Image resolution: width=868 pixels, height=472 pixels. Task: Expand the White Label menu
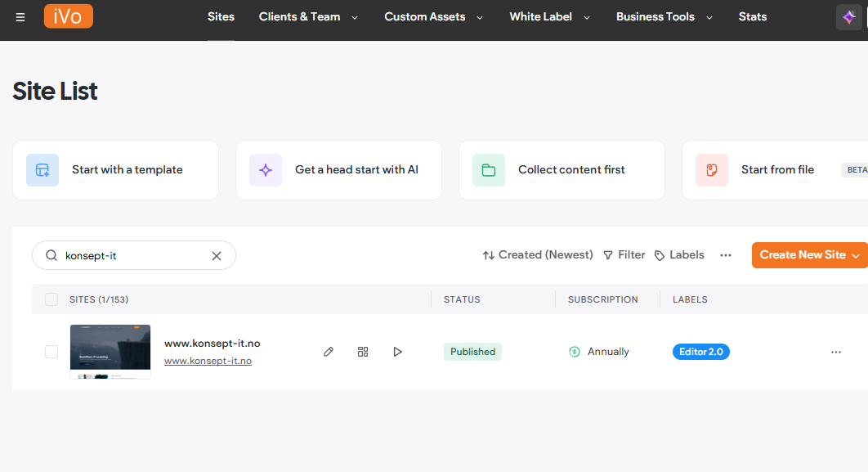pyautogui.click(x=548, y=17)
